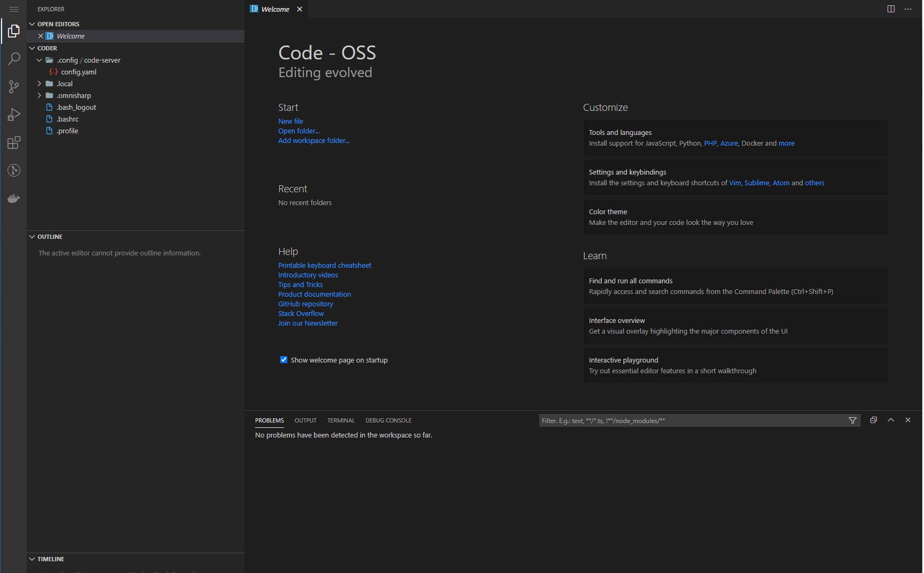Uncheck Show welcome page on startup

click(284, 360)
